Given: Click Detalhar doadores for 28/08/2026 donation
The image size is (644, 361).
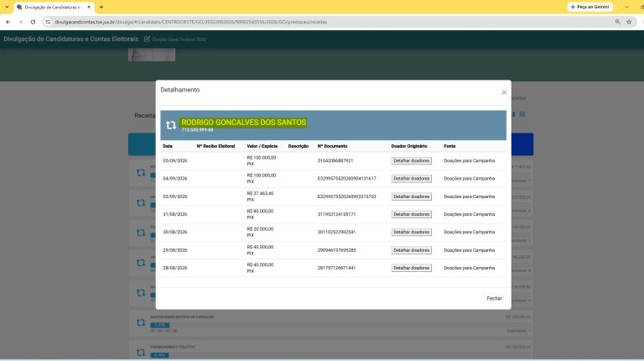Looking at the screenshot, I should coord(411,268).
